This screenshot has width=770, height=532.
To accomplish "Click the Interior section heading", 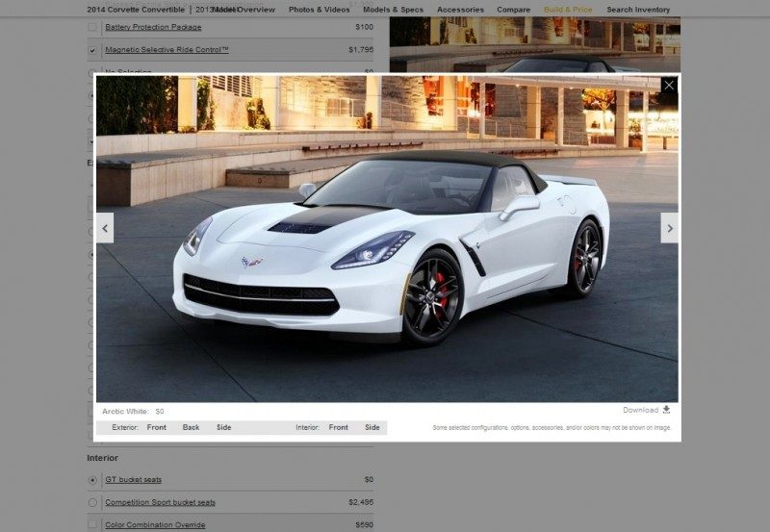I will (x=102, y=458).
